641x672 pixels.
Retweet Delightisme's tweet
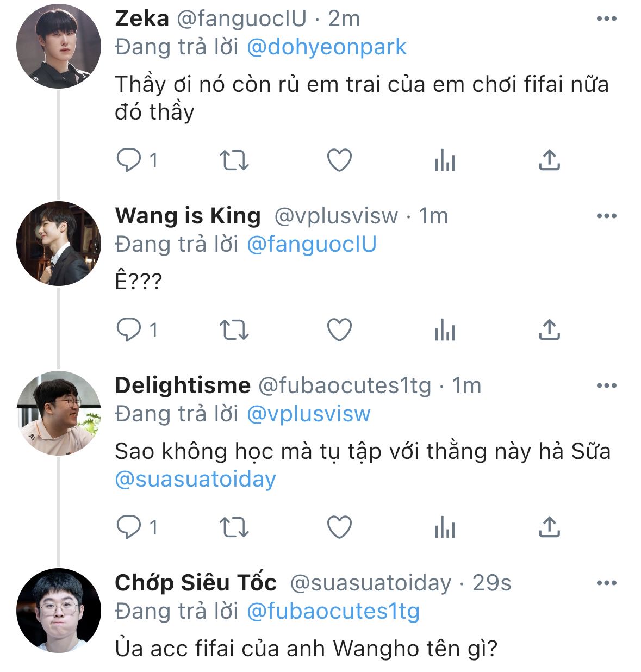click(234, 527)
